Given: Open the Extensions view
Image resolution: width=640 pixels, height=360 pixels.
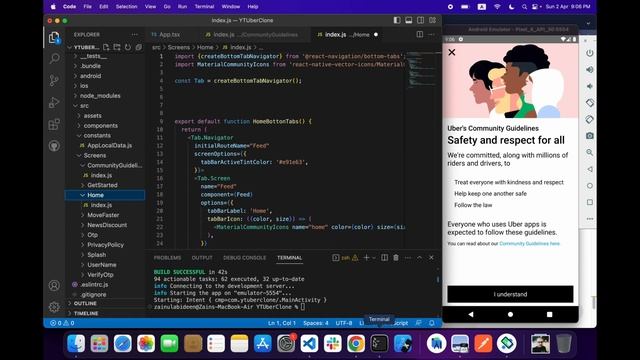Looking at the screenshot, I should coord(54,124).
